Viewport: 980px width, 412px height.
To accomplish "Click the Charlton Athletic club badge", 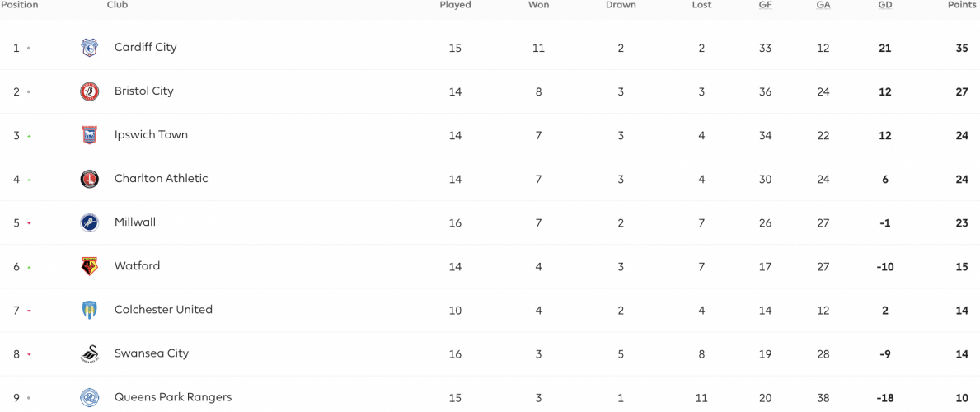I will 89,179.
